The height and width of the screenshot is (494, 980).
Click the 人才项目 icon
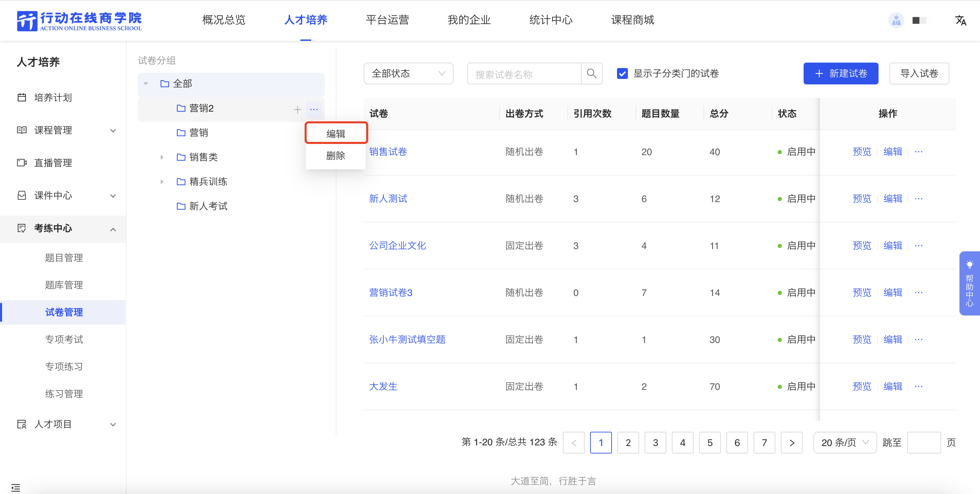pyautogui.click(x=22, y=425)
